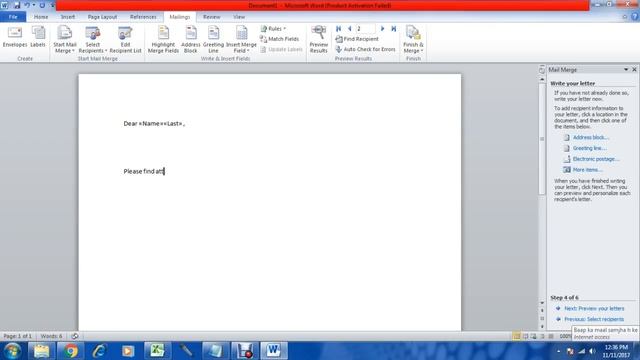Open Chrome from taskbar
This screenshot has width=640, height=360.
click(70, 351)
